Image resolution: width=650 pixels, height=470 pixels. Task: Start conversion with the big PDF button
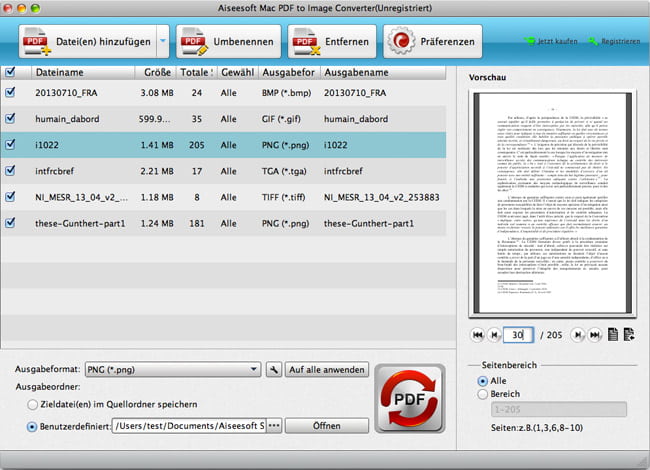pos(409,399)
